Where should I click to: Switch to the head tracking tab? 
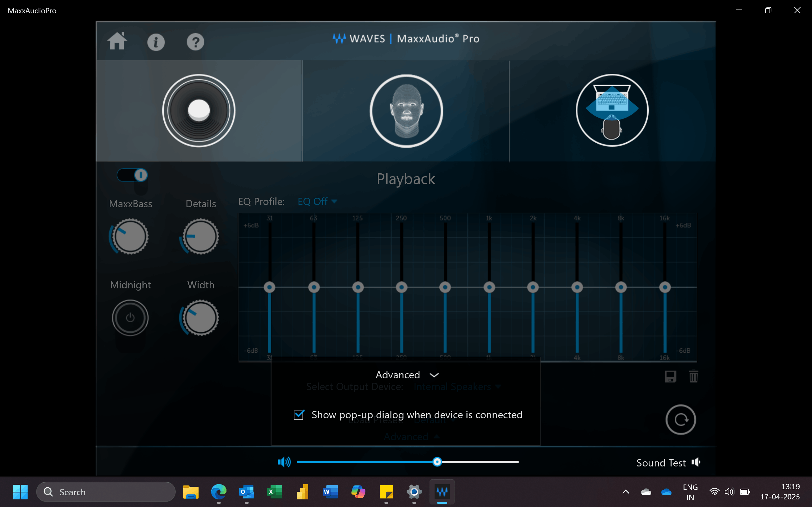406,111
